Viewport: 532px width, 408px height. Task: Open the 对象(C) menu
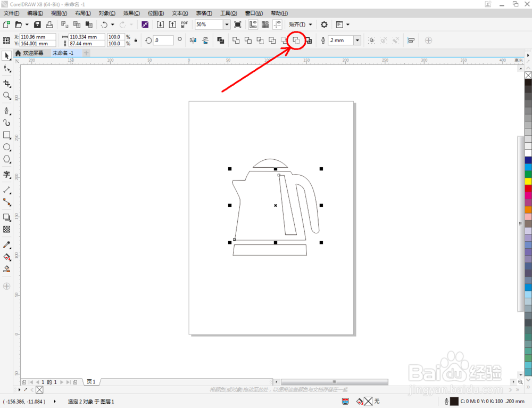click(107, 13)
